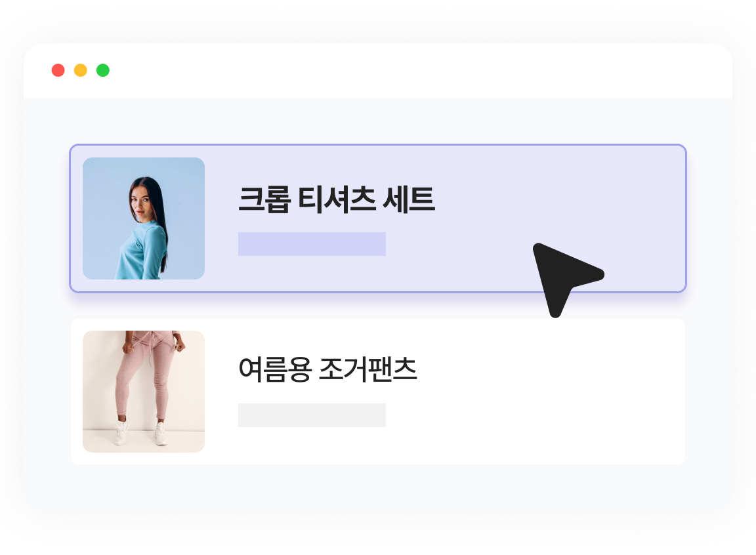Select the 여름용 조거팬츠 title text
Image resolution: width=756 pixels, height=555 pixels.
(x=327, y=369)
